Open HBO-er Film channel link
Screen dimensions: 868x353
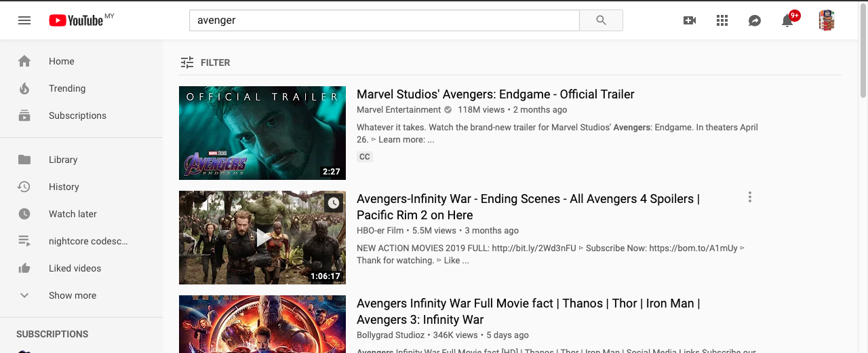click(380, 231)
